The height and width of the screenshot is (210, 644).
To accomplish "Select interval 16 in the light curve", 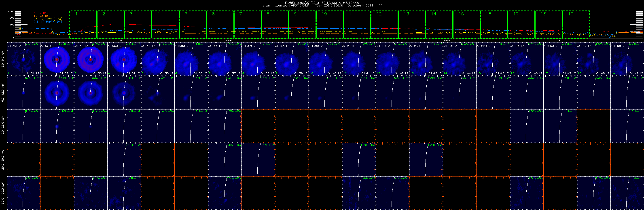I will tap(494, 25).
